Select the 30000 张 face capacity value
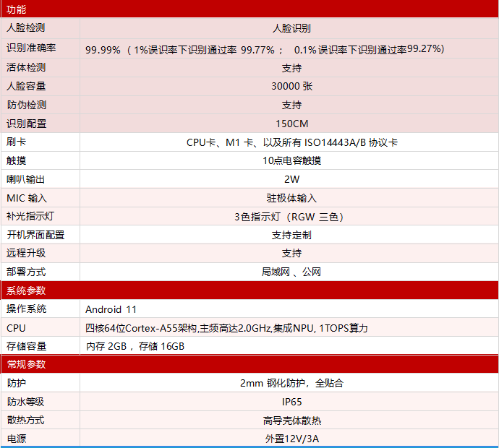The width and height of the screenshot is (499, 448). point(291,86)
